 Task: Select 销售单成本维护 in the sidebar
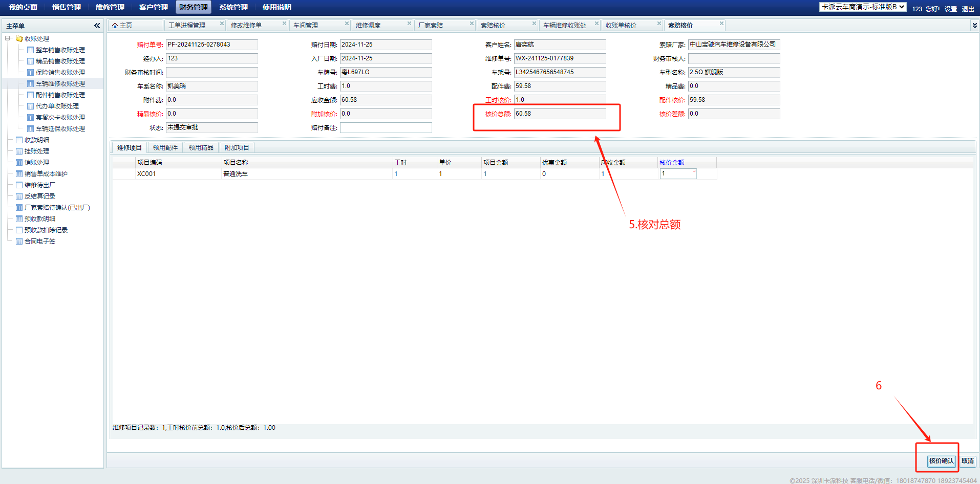pyautogui.click(x=46, y=174)
